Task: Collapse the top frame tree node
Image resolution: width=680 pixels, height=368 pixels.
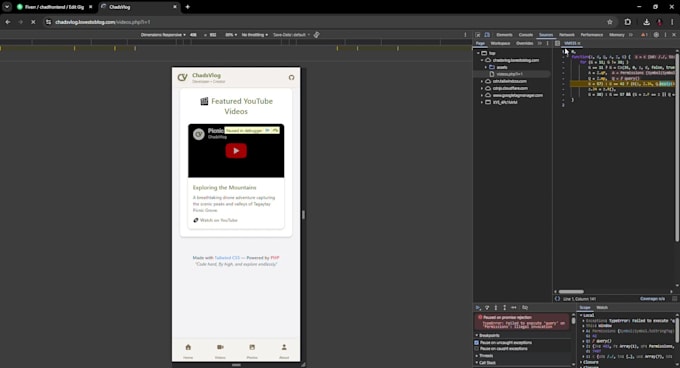Action: 478,53
